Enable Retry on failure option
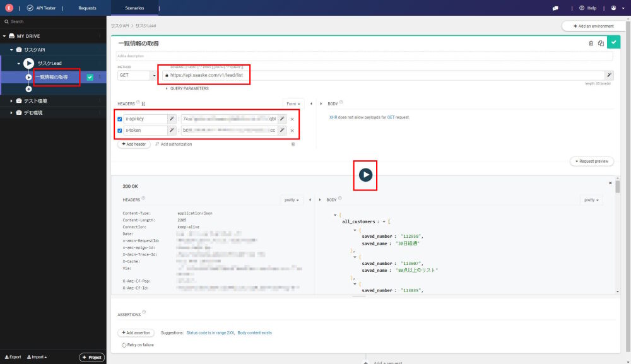This screenshot has width=631, height=364. click(123, 345)
